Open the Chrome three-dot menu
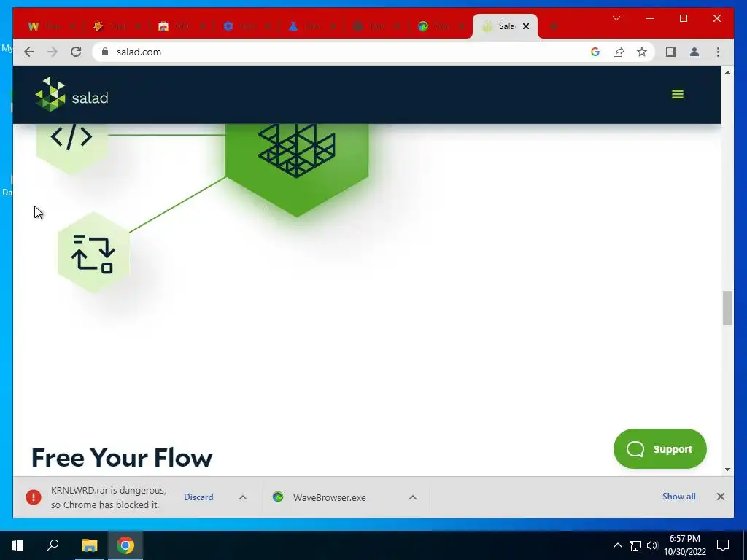The image size is (747, 560). (718, 52)
